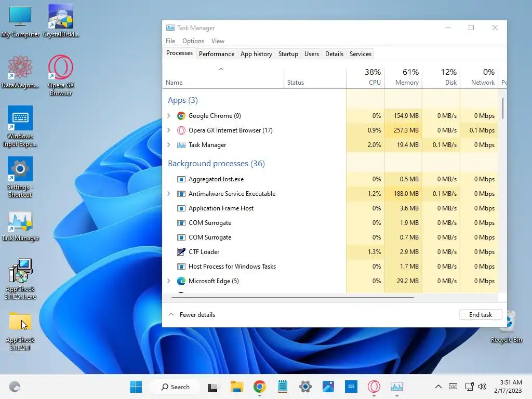Image resolution: width=532 pixels, height=399 pixels.
Task: Click the taskbar Search box
Action: pos(176,387)
